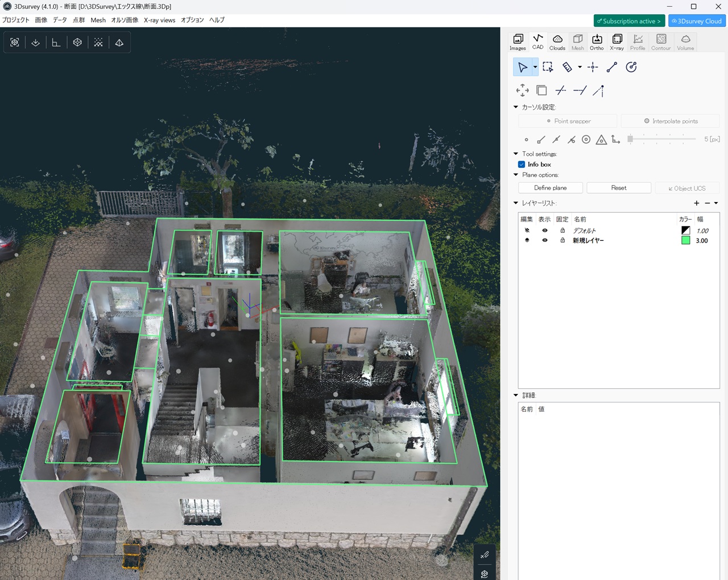Open the X-ray views menu
The image size is (728, 580).
[x=159, y=20]
